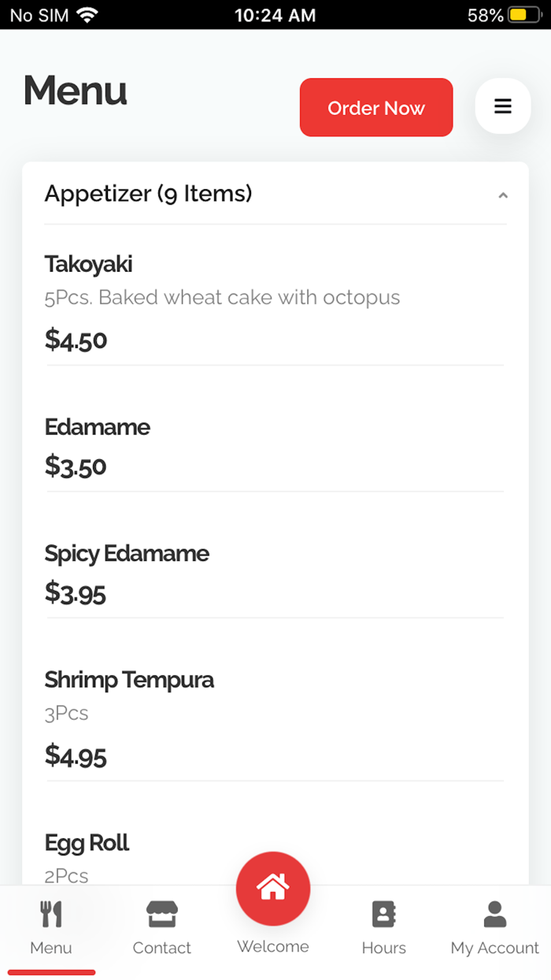This screenshot has width=551, height=980.
Task: Open the hamburger menu button
Action: point(503,106)
